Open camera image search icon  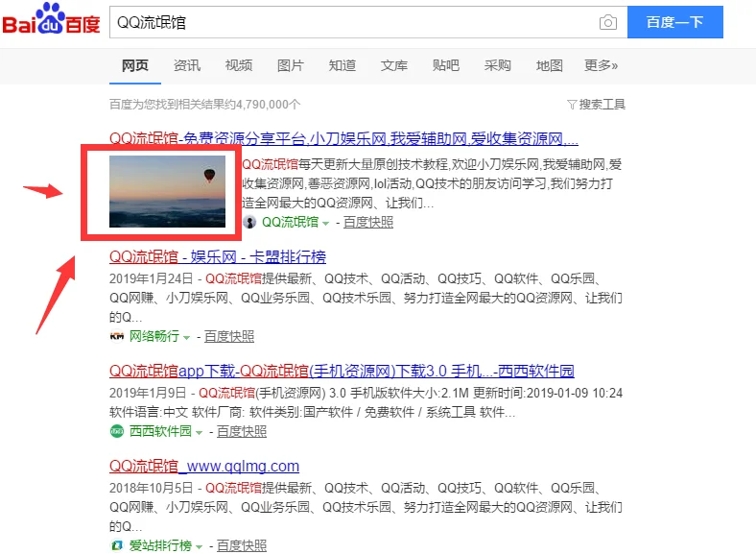pos(608,22)
